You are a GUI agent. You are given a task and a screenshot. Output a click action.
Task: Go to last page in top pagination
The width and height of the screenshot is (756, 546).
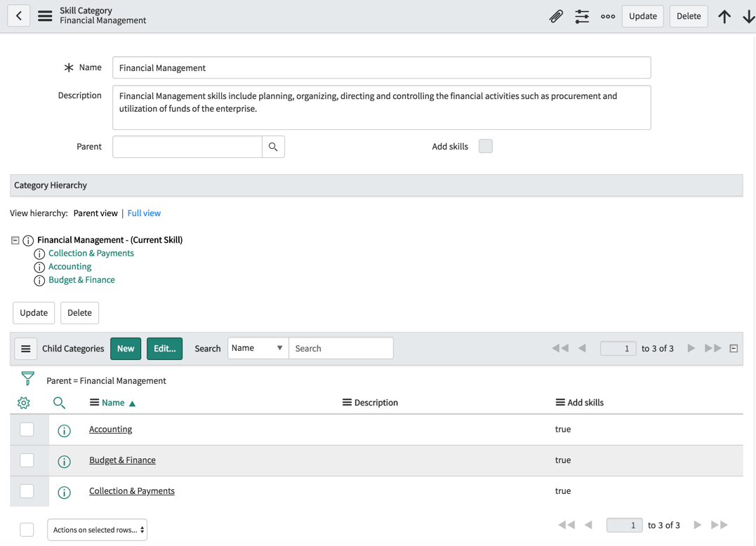[x=713, y=348]
